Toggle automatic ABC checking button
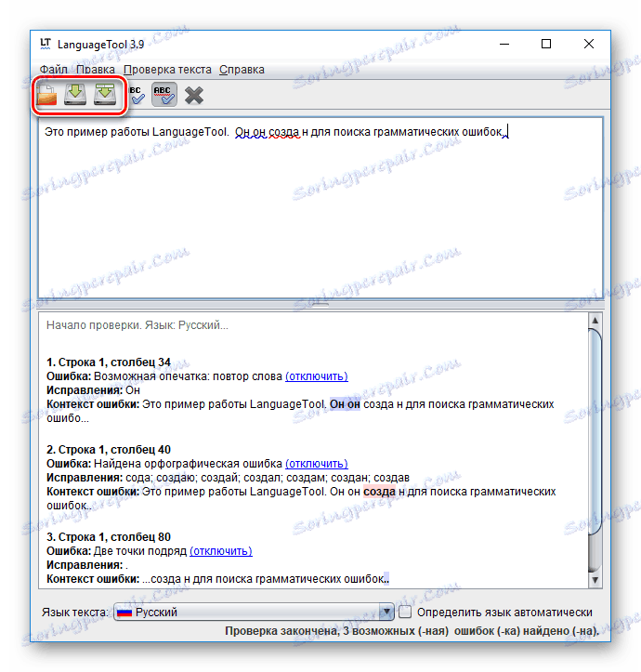Screen dimensions: 641x672 tap(164, 95)
